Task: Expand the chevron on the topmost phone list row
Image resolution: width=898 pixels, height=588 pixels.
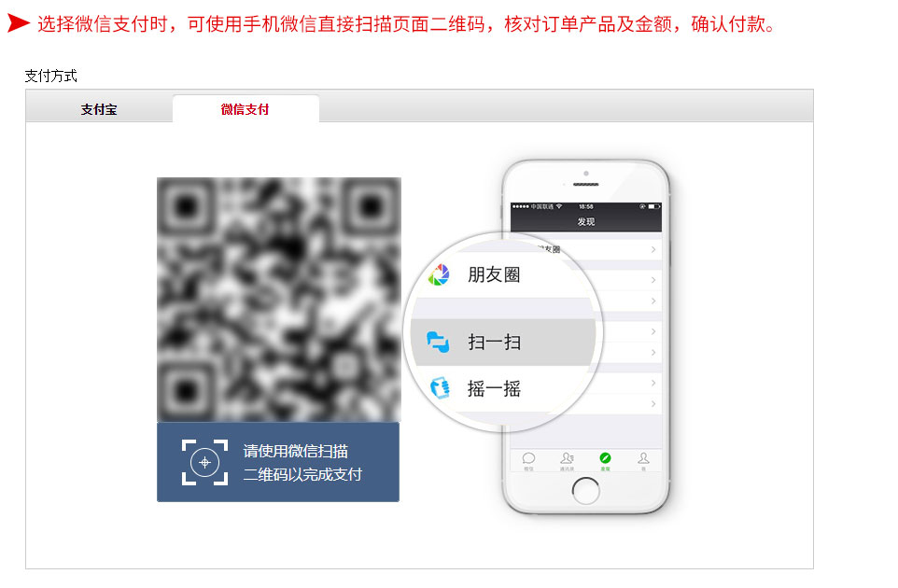Action: tap(652, 249)
